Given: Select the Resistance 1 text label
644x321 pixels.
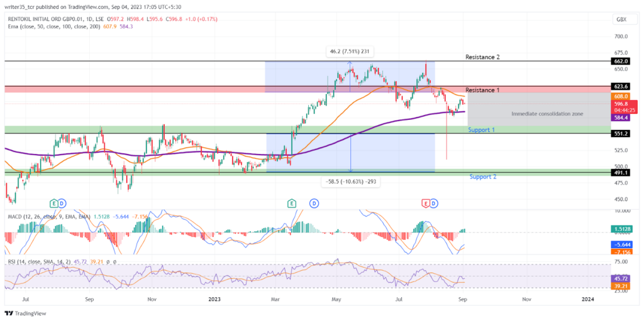Looking at the screenshot, I should 482,89.
